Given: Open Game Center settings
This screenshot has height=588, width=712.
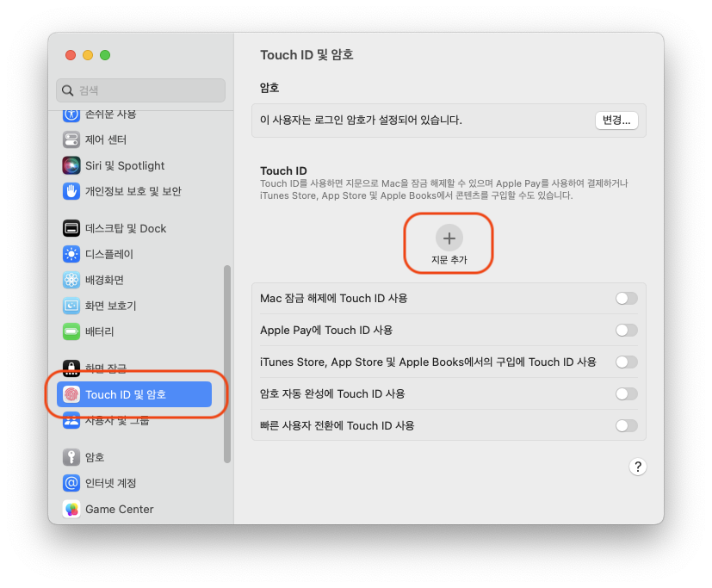Looking at the screenshot, I should (x=112, y=509).
